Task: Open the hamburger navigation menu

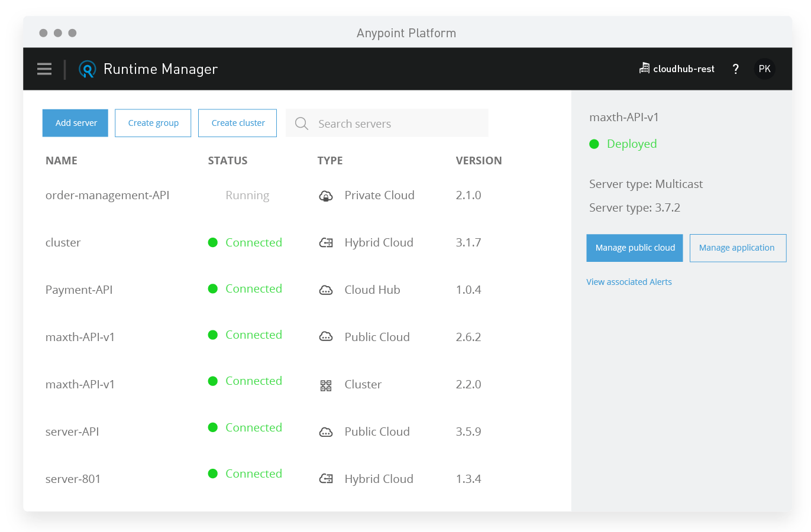Action: (x=44, y=69)
